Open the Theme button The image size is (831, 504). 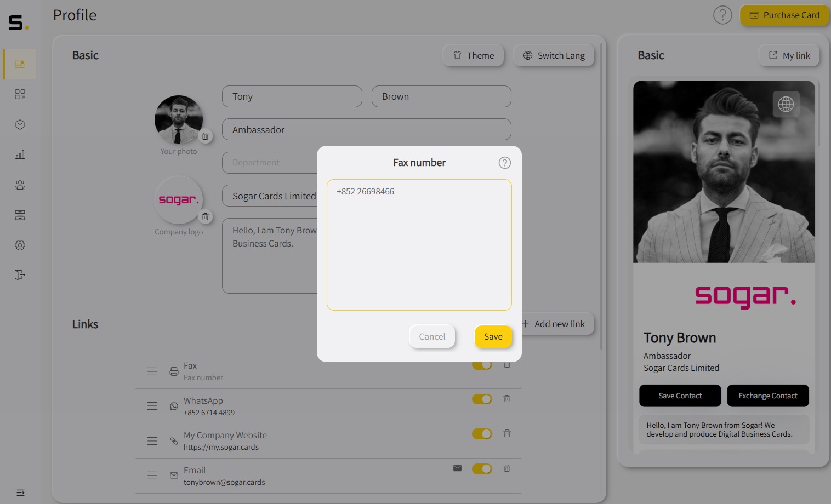(x=473, y=55)
